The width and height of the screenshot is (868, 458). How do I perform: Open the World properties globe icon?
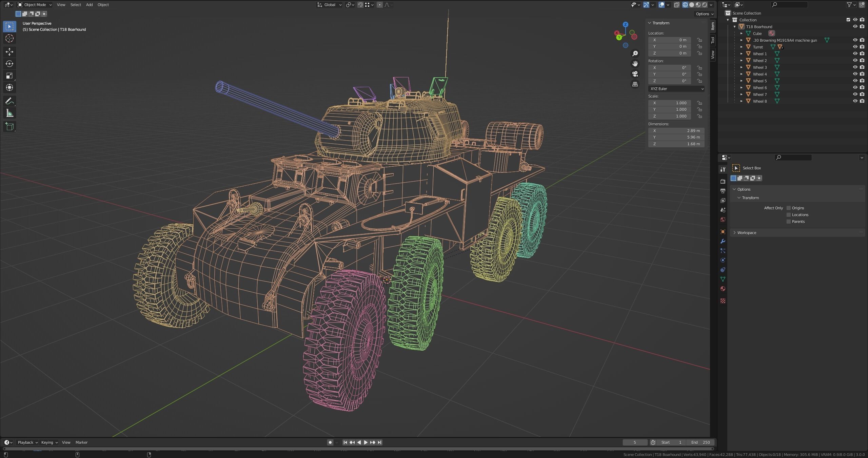pos(723,220)
